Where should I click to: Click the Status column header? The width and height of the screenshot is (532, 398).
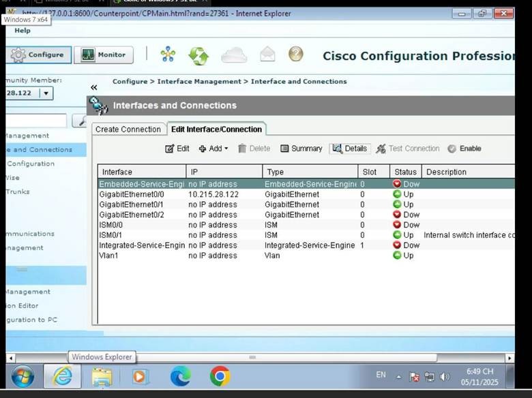405,172
